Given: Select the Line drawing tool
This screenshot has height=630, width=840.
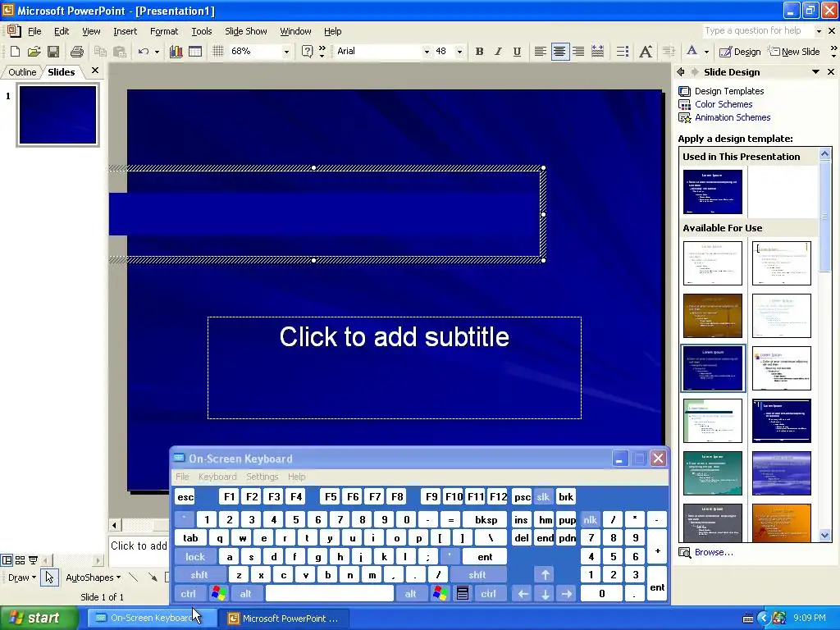Looking at the screenshot, I should tap(134, 577).
